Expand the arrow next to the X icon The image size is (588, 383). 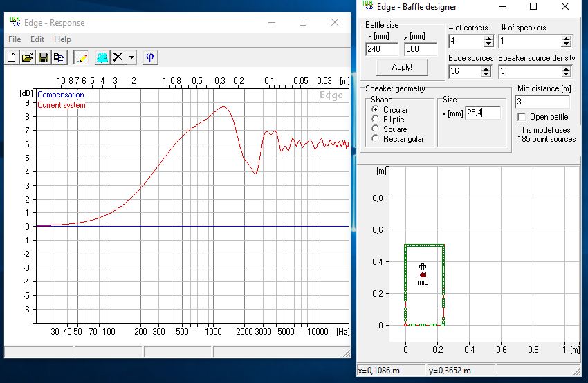[x=131, y=57]
